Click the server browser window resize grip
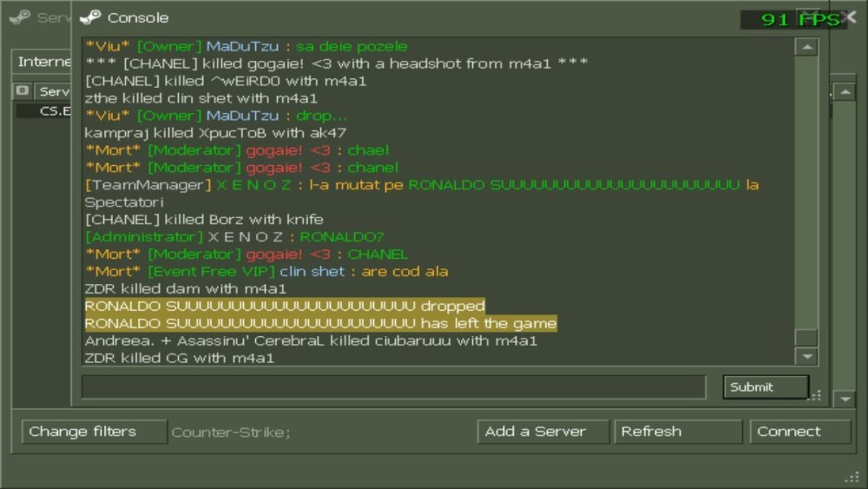This screenshot has width=868, height=489. pyautogui.click(x=852, y=477)
